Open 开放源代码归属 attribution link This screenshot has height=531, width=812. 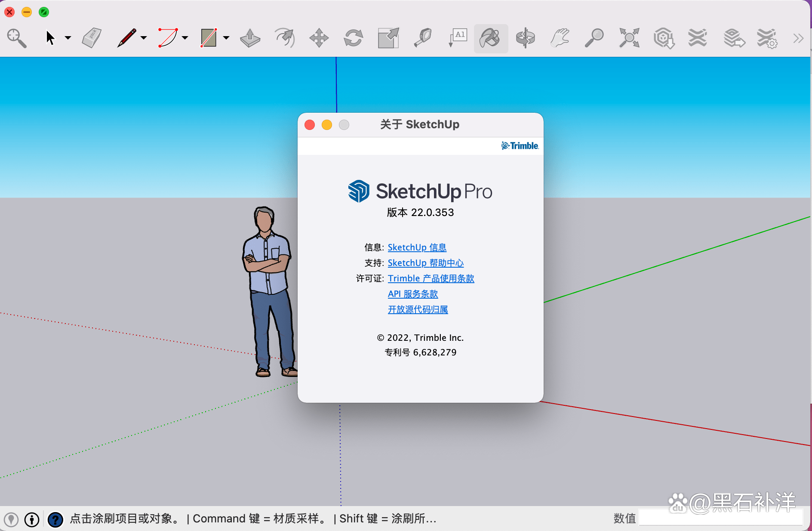coord(418,309)
